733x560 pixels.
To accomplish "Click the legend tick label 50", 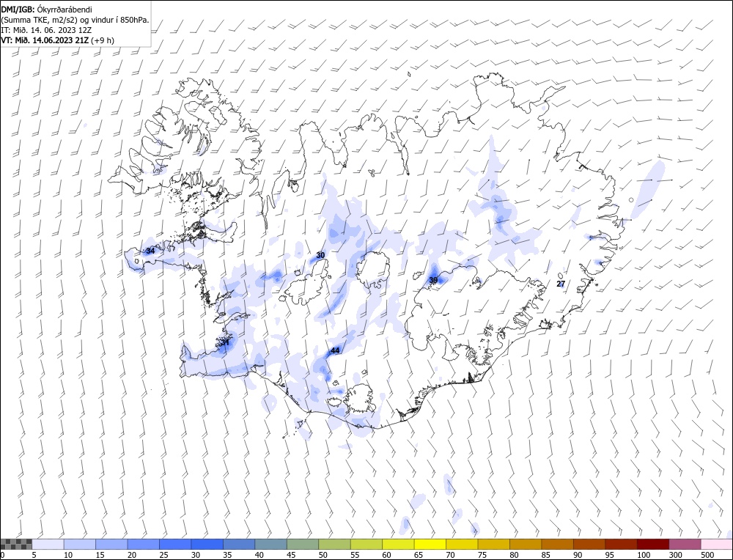I will (323, 555).
